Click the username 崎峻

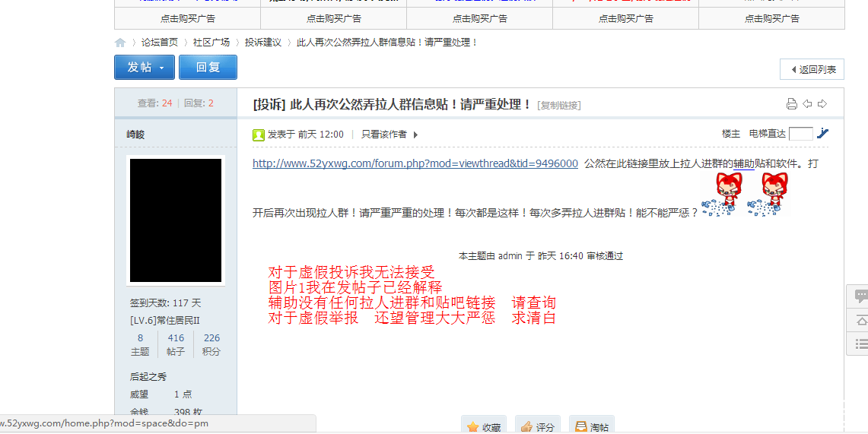pyautogui.click(x=135, y=135)
